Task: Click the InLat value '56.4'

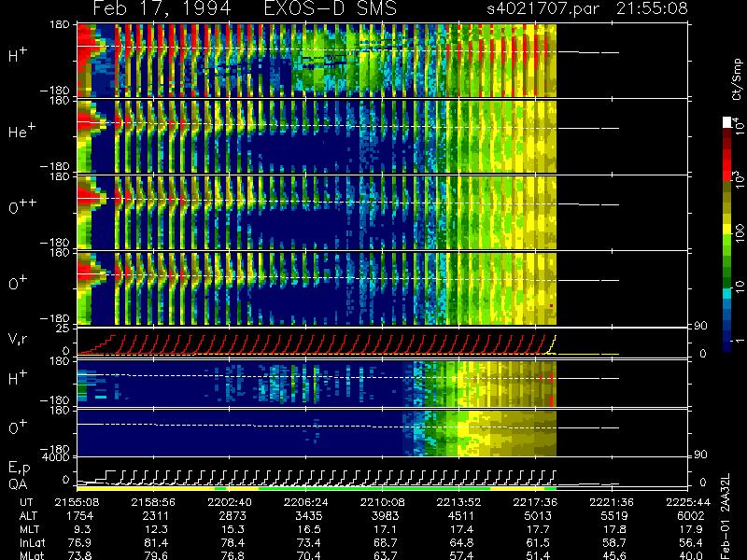Action: coord(690,542)
